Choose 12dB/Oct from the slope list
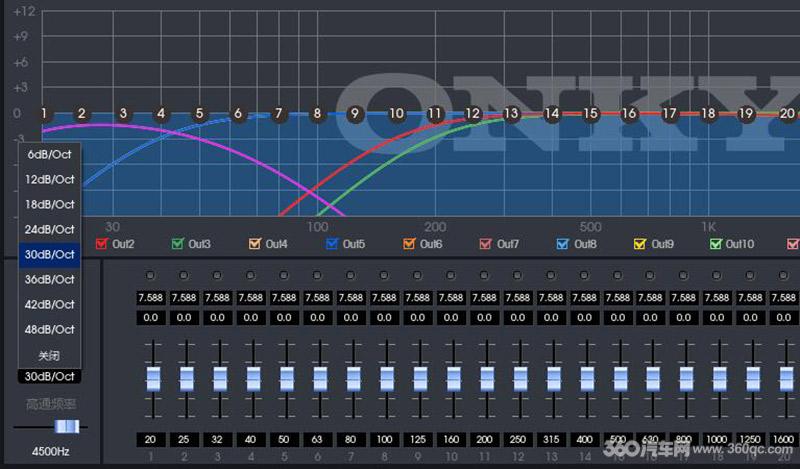Image resolution: width=800 pixels, height=469 pixels. tap(49, 179)
